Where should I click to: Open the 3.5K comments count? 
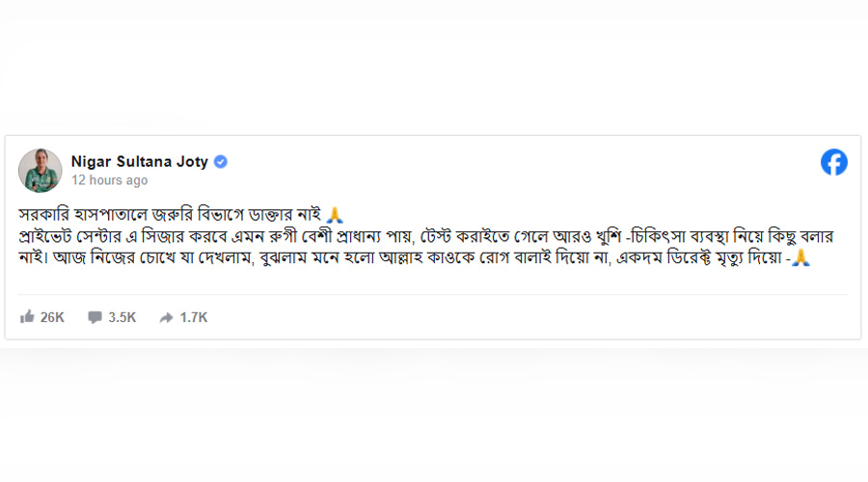(x=122, y=316)
